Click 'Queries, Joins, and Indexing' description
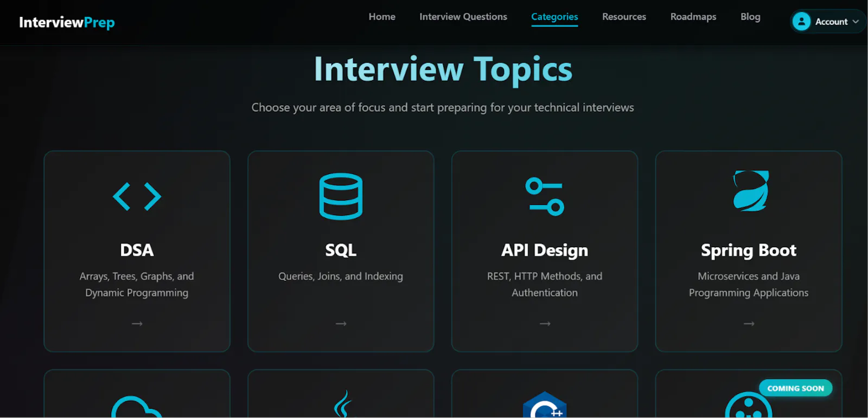 tap(341, 276)
